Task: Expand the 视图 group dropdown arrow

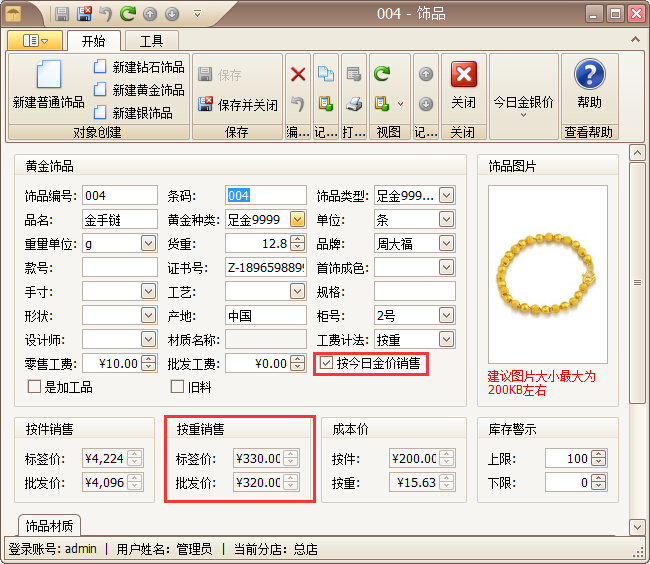Action: pyautogui.click(x=400, y=104)
